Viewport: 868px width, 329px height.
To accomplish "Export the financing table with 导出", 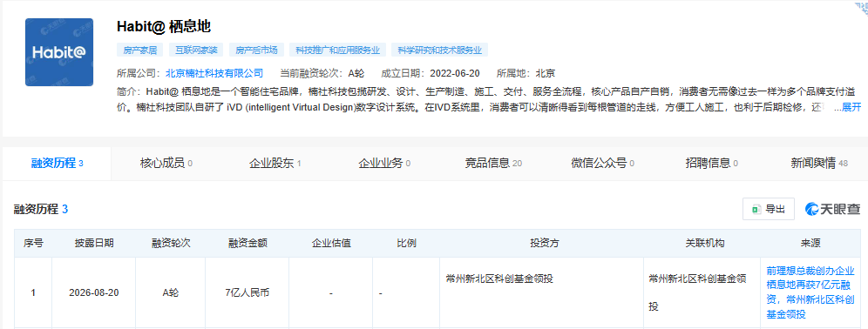I will pos(769,209).
